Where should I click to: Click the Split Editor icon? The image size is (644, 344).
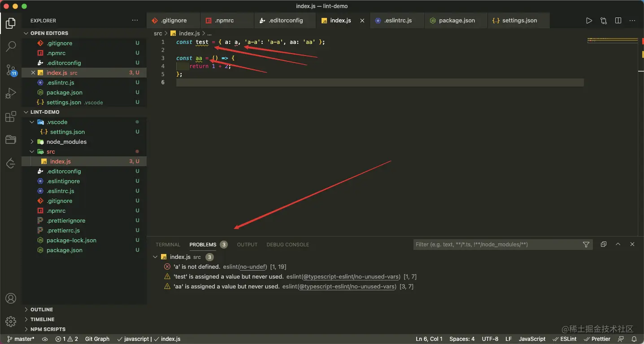click(x=618, y=21)
